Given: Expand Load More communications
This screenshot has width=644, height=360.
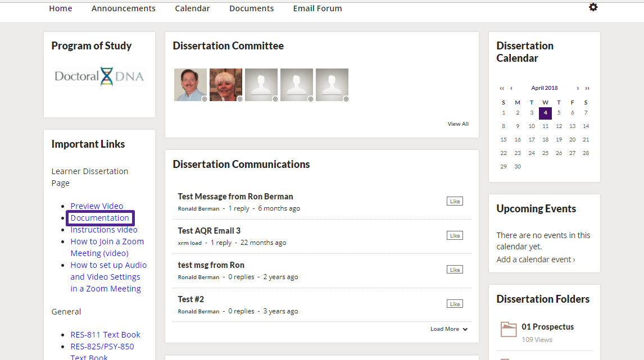Looking at the screenshot, I should [449, 329].
